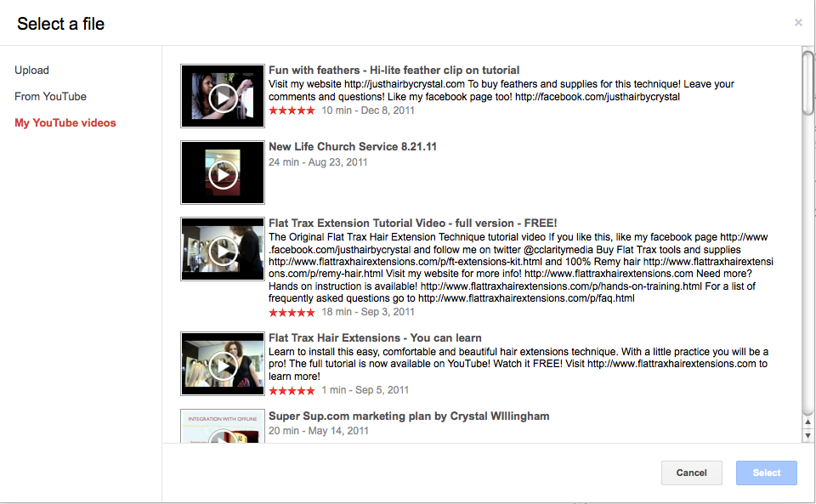The image size is (816, 504).
Task: Click the blue Select button
Action: pos(767,473)
